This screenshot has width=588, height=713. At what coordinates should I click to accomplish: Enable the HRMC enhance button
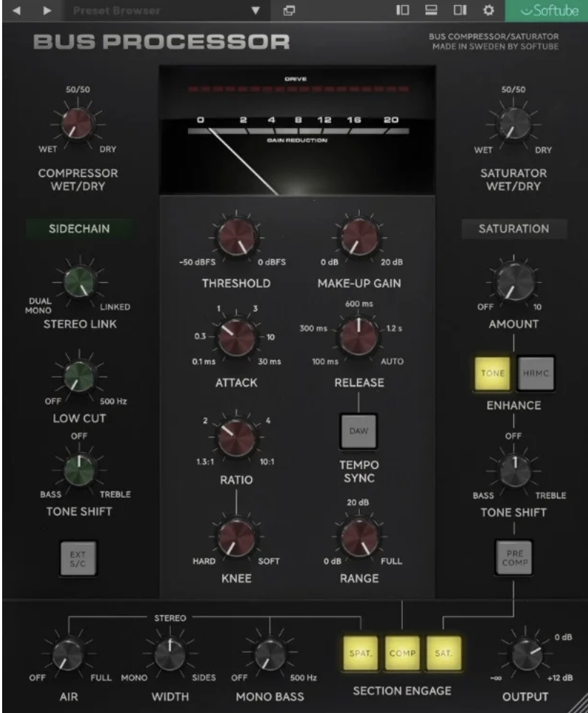[535, 373]
